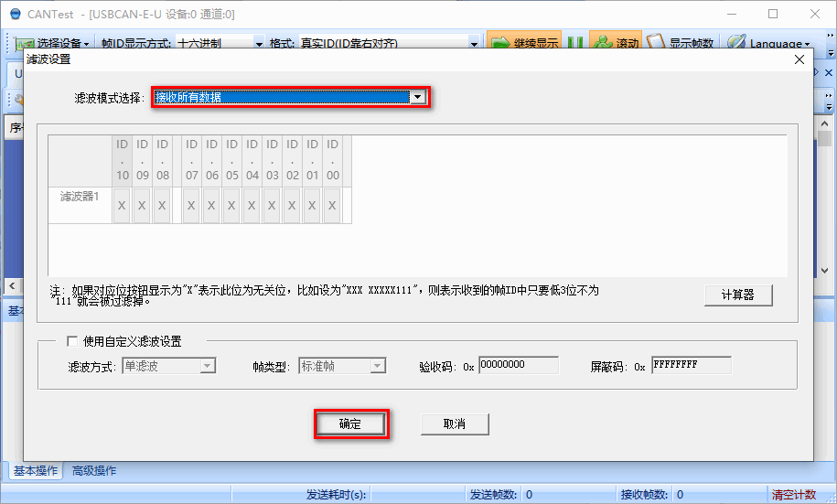Viewport: 837px width, 504px height.
Task: Enable 使用自定义滤波设置 checkbox
Action: coord(72,341)
